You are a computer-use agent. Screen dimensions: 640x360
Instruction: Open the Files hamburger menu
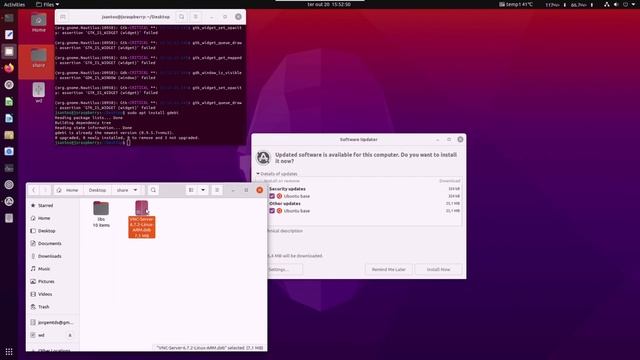(217, 190)
